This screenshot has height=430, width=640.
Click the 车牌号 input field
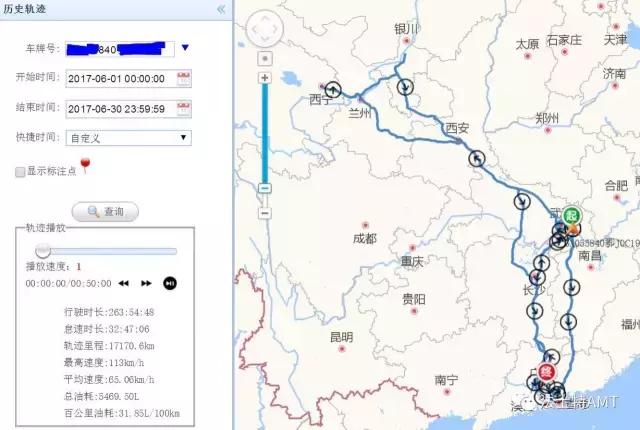coord(120,49)
